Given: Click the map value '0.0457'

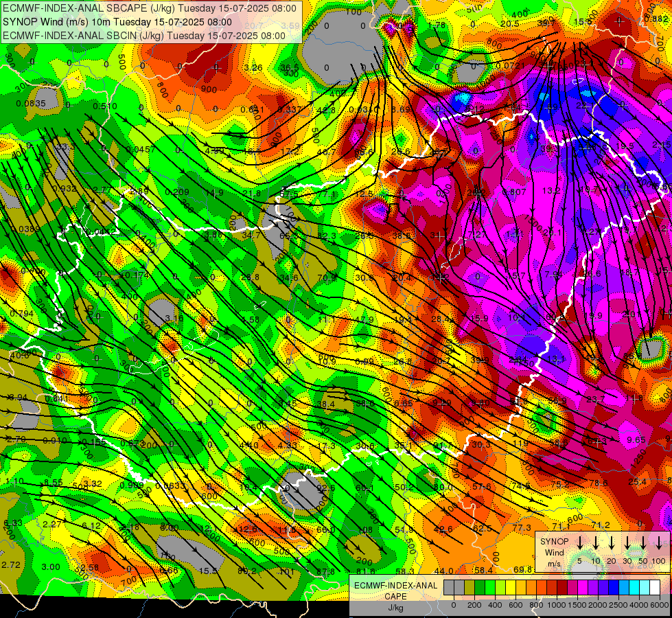Looking at the screenshot, I should coord(141,149).
